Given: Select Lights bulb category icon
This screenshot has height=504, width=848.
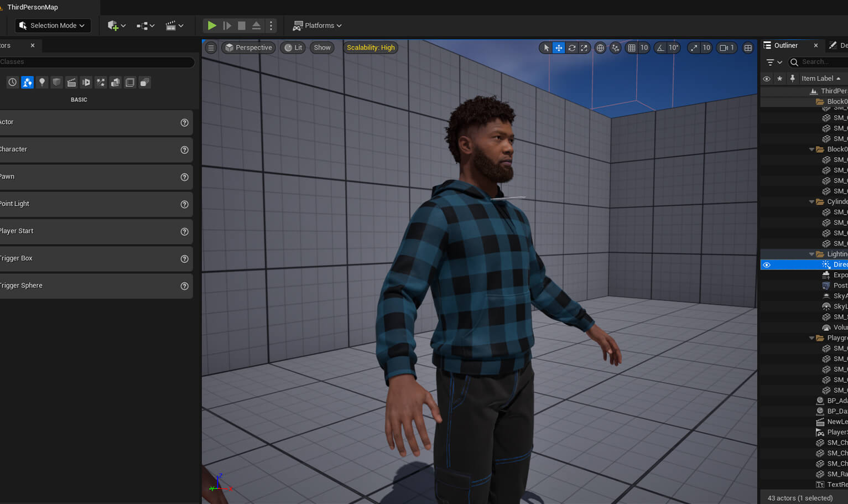Looking at the screenshot, I should coord(42,82).
